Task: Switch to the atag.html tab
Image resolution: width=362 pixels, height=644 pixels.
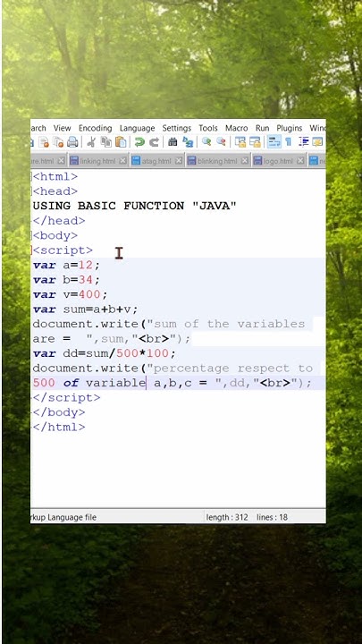Action: (157, 161)
